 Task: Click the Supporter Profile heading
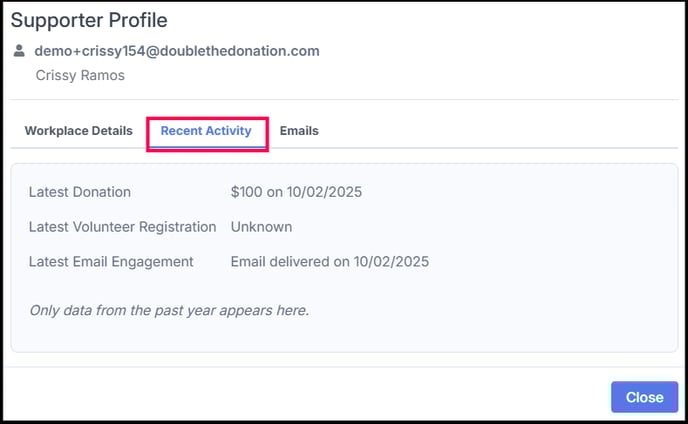coord(89,20)
